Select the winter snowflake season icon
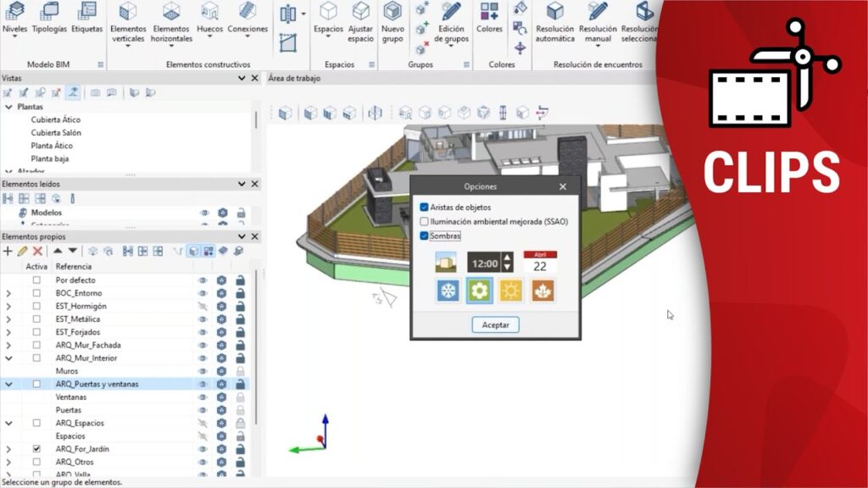 pos(448,291)
